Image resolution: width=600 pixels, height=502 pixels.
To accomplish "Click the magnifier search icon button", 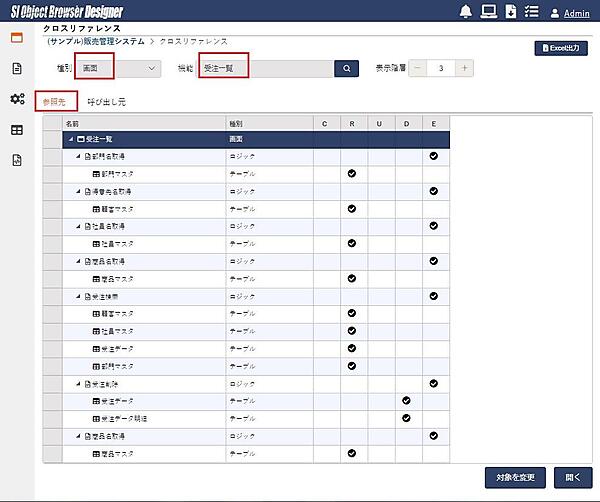I will (x=346, y=68).
